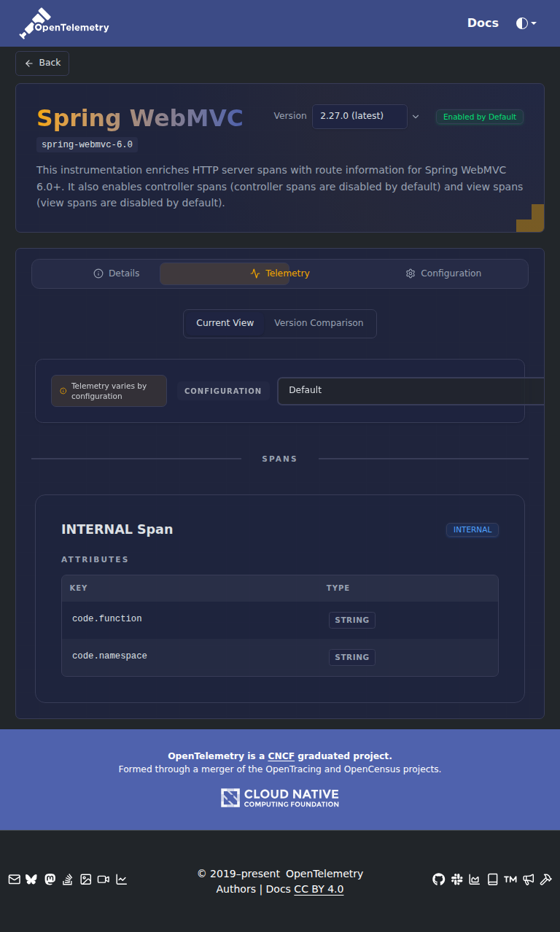
Task: Open the video camera icon in footer
Action: coord(104,879)
